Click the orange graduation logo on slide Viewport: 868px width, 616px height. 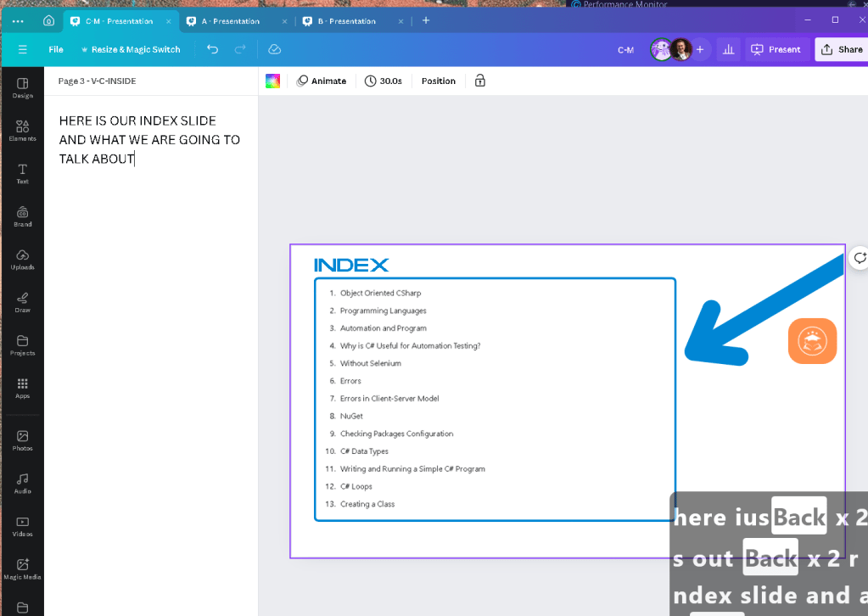pos(812,341)
